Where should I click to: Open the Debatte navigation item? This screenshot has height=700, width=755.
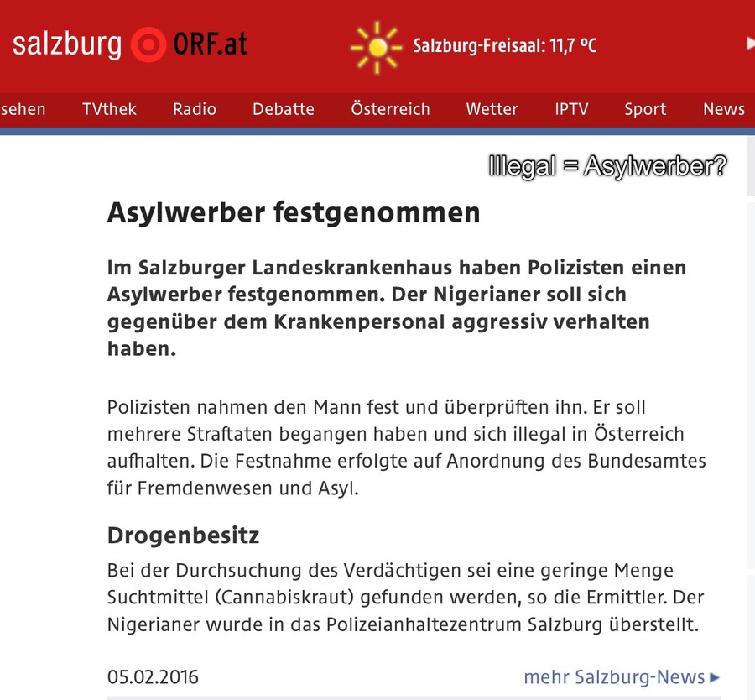tap(284, 109)
